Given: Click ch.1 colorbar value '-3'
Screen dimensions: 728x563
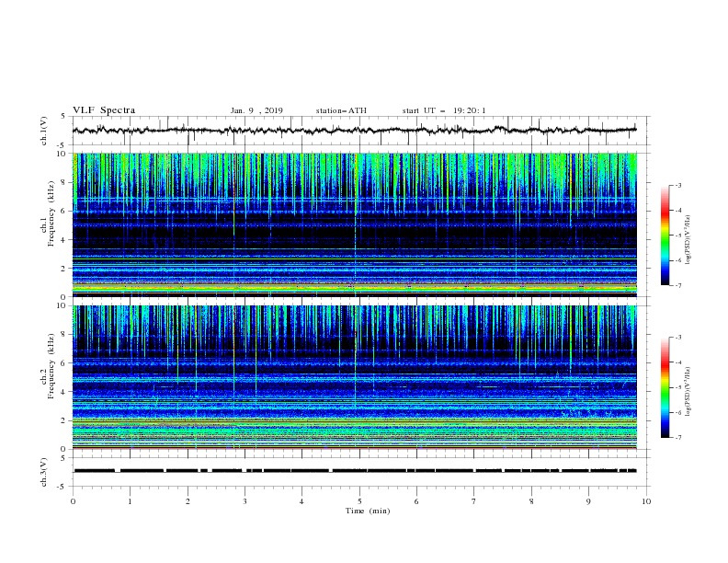Looking at the screenshot, I should click(678, 185).
